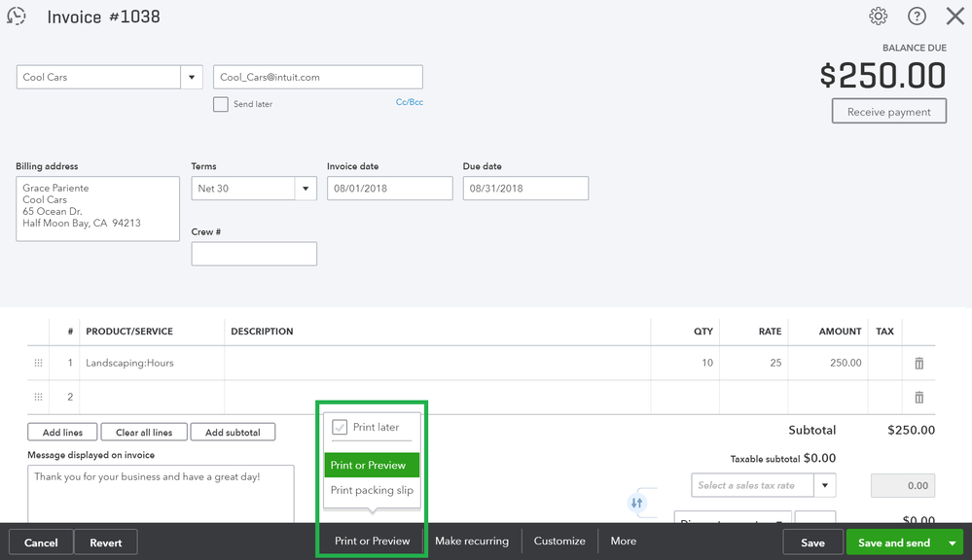Click the Crew # input field
This screenshot has width=972, height=560.
[254, 254]
